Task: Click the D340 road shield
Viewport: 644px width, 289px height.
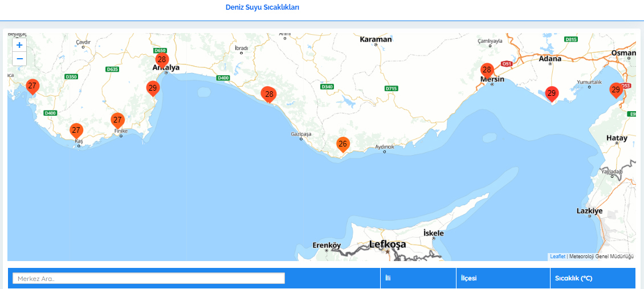Action: 327,87
